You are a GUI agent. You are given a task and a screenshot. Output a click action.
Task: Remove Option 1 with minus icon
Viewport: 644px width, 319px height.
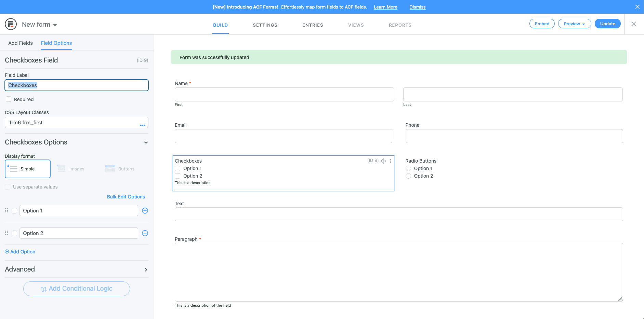(145, 211)
